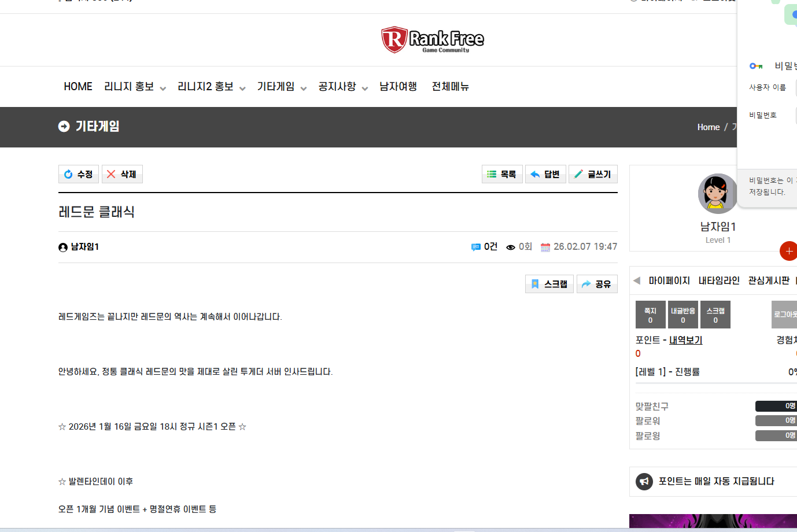Screen dimensions: 797x532
Task: Click the profile avatar image
Action: pos(717,194)
